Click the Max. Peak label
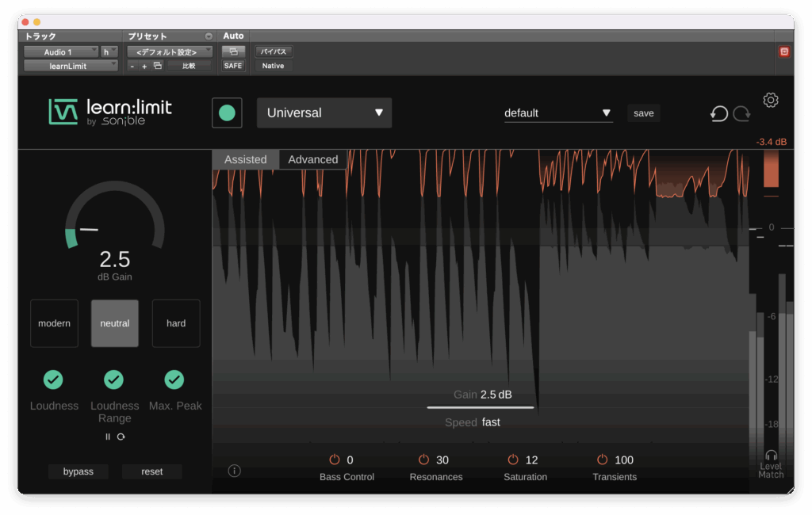Screen dimensions: 812x515 pos(175,406)
